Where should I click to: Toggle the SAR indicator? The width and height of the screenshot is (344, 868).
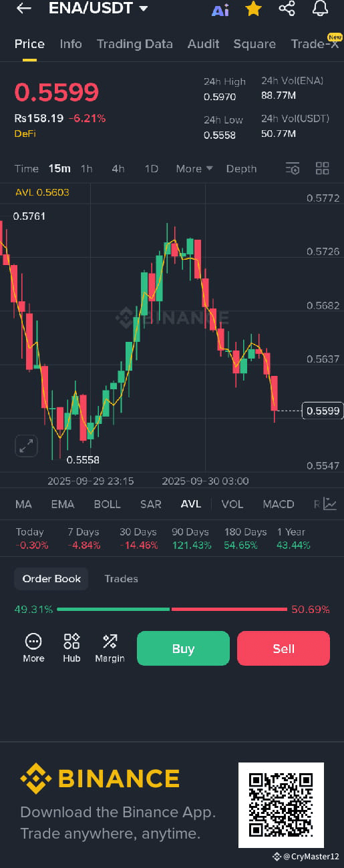tap(151, 504)
